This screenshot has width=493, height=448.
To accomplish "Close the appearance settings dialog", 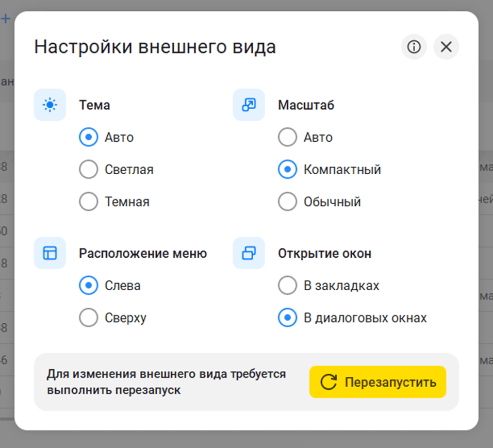I will coord(446,47).
